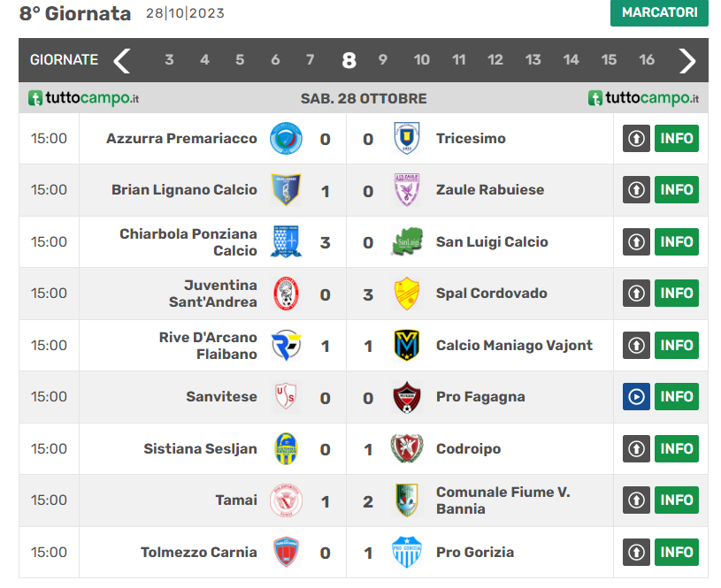Image resolution: width=721 pixels, height=588 pixels.
Task: Click the Tamai team crest
Action: point(286,500)
